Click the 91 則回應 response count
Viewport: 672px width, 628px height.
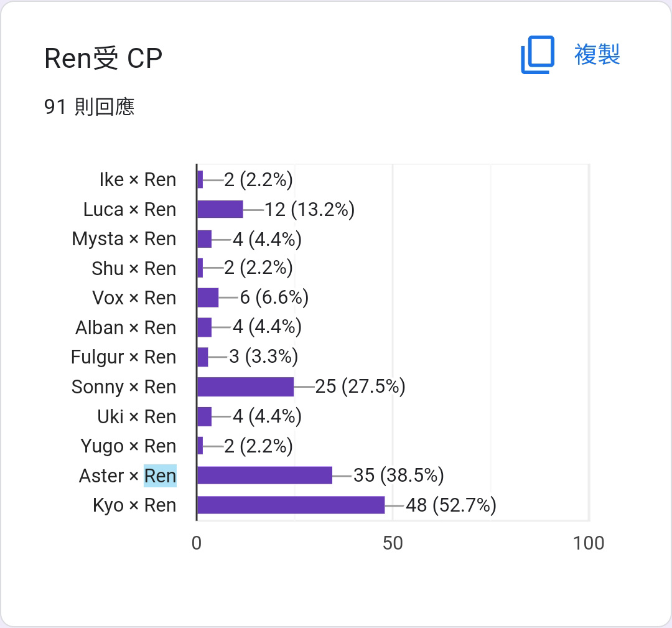[x=89, y=106]
